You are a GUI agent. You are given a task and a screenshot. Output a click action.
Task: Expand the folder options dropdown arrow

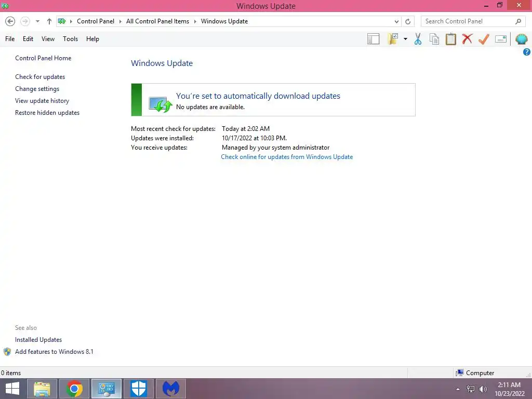pyautogui.click(x=405, y=39)
